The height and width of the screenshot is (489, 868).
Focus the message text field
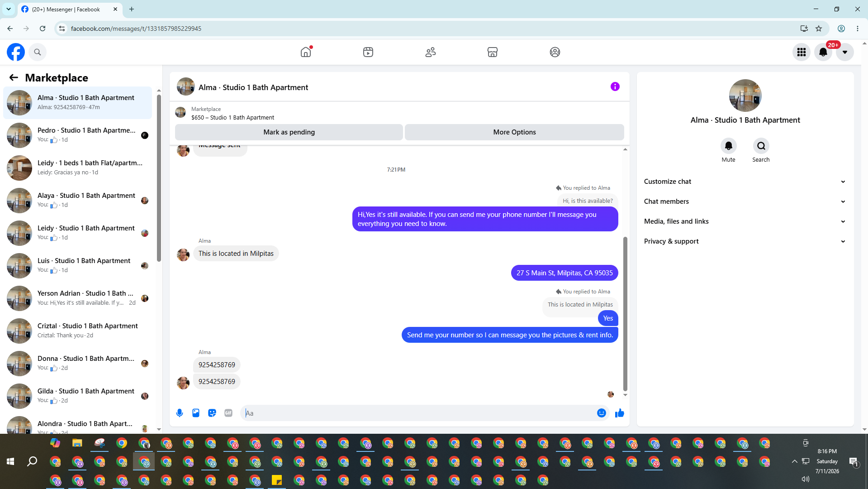tap(418, 413)
